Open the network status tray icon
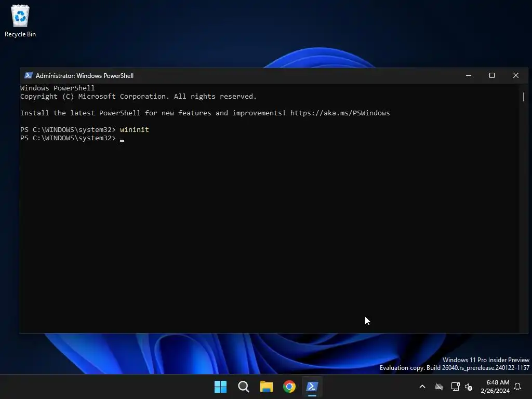532x399 pixels. [455, 387]
